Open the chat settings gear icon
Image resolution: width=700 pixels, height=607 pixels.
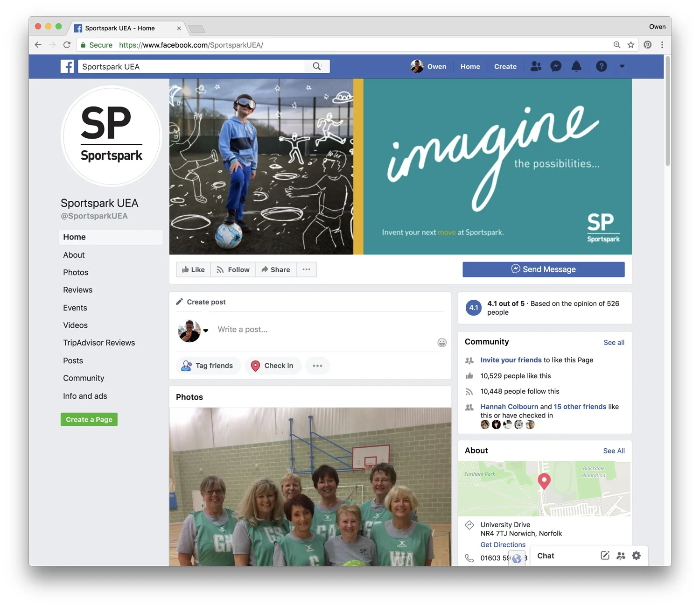coord(637,556)
